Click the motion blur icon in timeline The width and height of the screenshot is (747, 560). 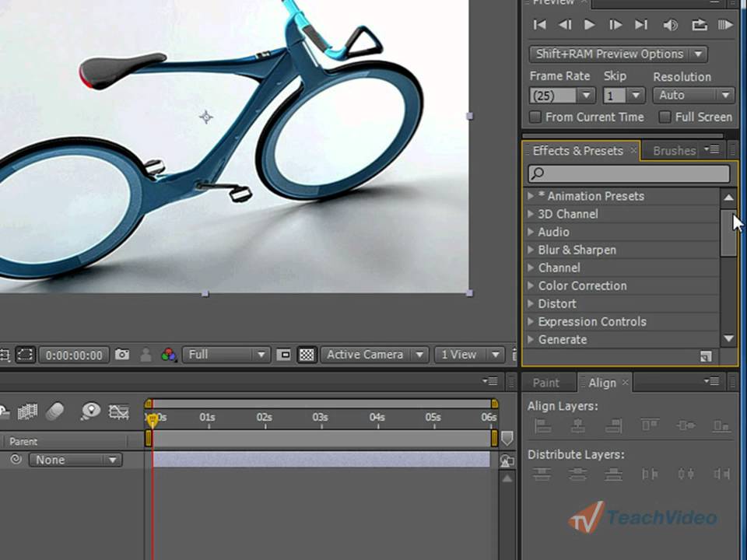pos(55,411)
